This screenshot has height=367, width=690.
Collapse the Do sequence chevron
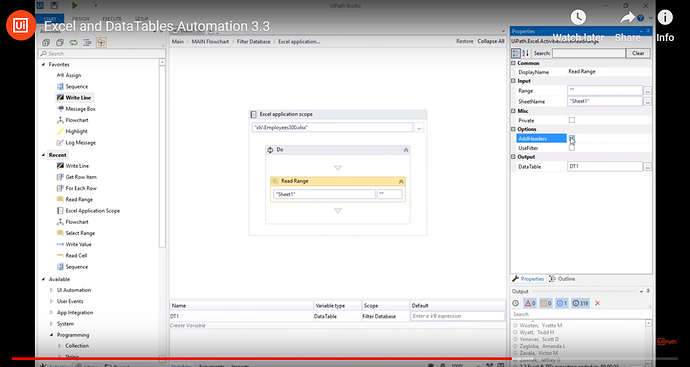[x=405, y=150]
